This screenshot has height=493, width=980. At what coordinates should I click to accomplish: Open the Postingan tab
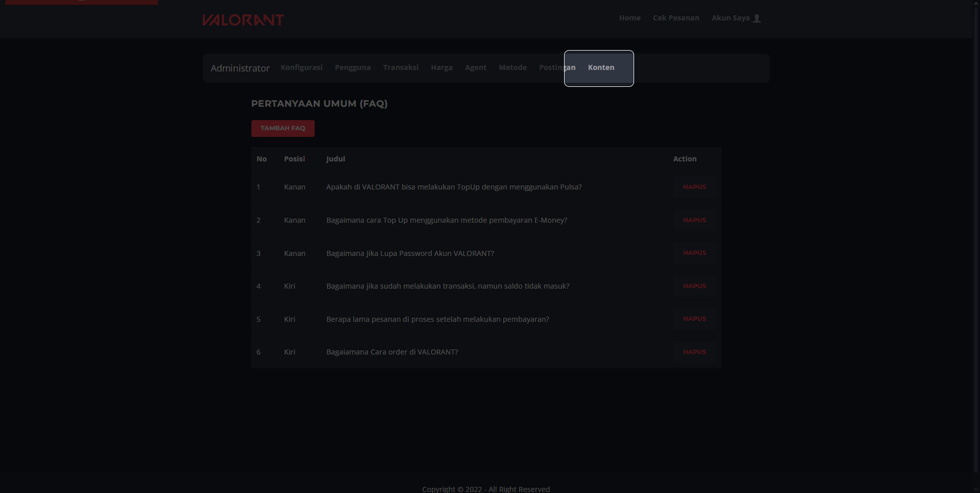click(557, 67)
